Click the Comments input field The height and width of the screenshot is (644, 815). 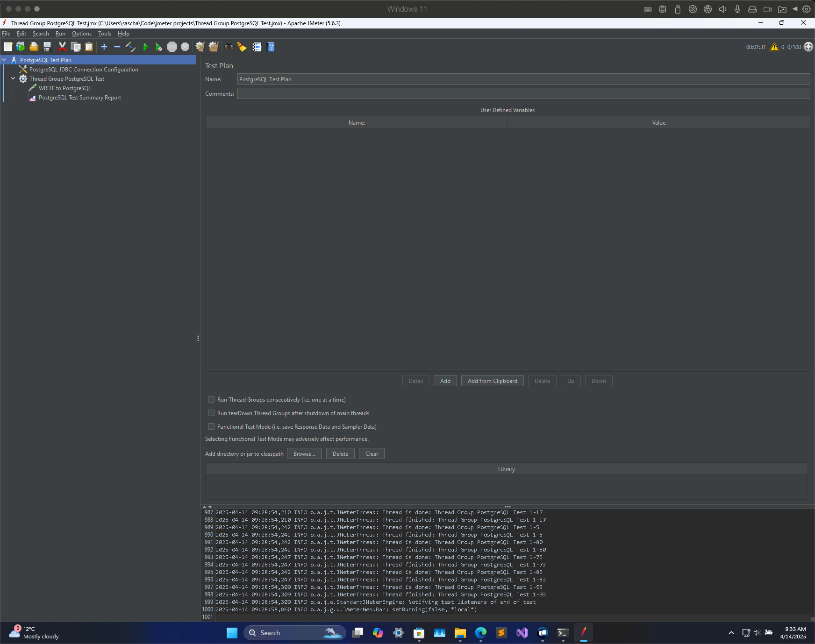tap(523, 93)
